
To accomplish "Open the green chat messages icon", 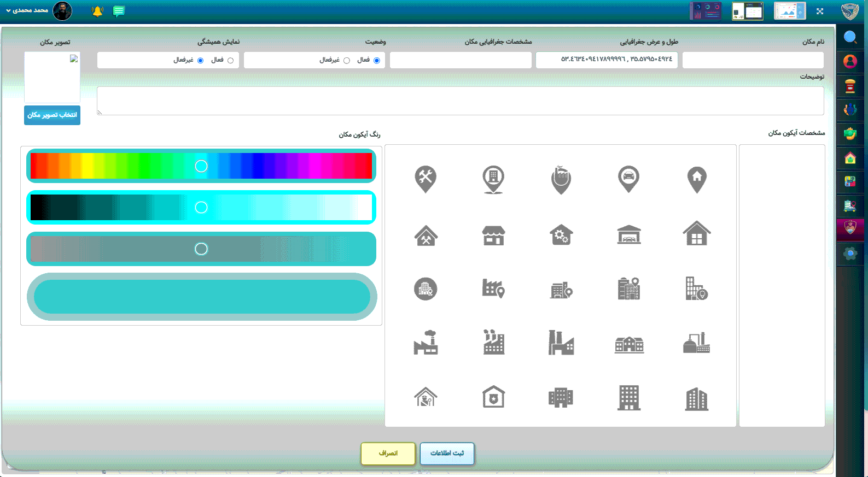I will (x=119, y=11).
